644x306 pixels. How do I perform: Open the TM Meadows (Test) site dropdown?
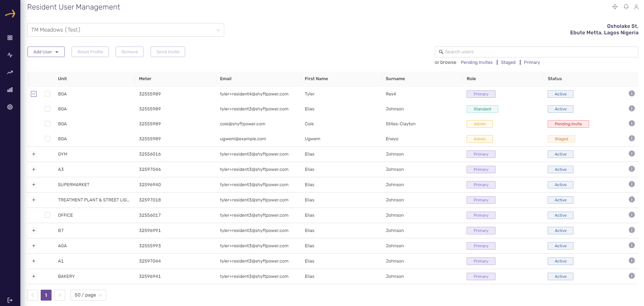click(x=125, y=30)
